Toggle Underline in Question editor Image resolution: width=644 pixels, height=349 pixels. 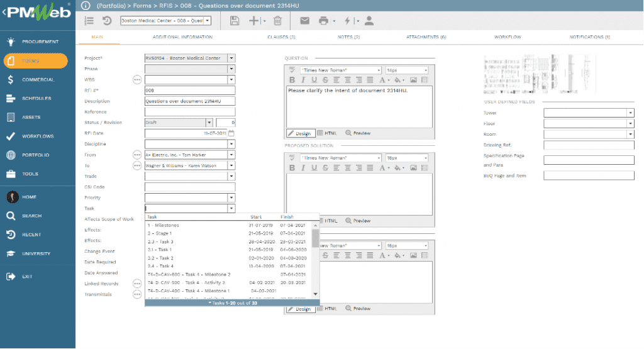click(314, 80)
